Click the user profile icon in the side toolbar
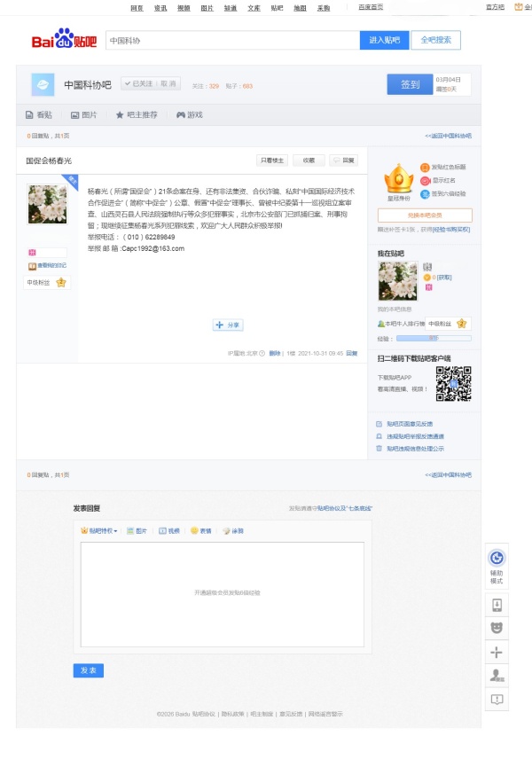 [497, 676]
